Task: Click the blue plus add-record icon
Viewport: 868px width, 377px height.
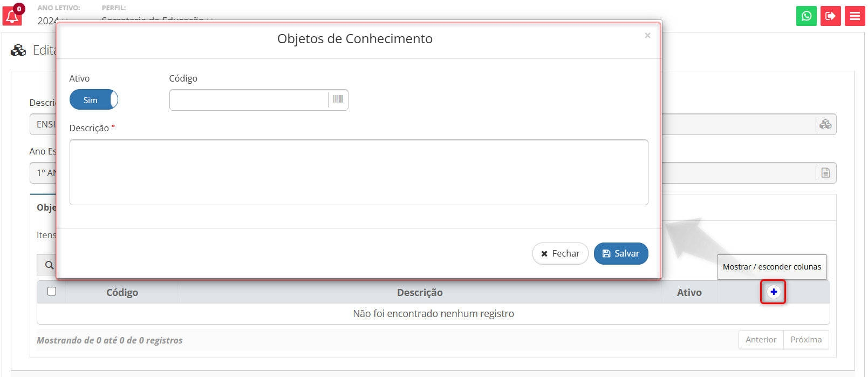Action: 773,292
